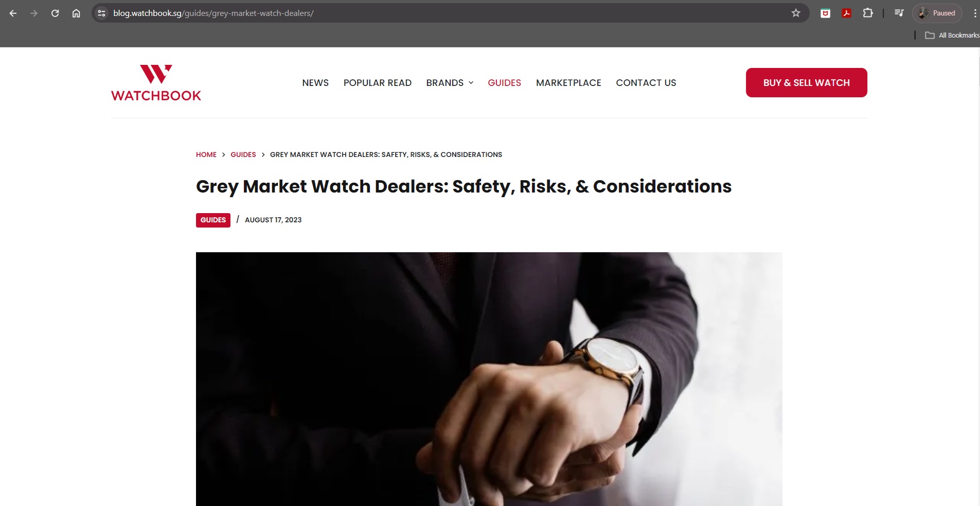Open the extensions puzzle icon
The image size is (980, 506).
coord(868,13)
